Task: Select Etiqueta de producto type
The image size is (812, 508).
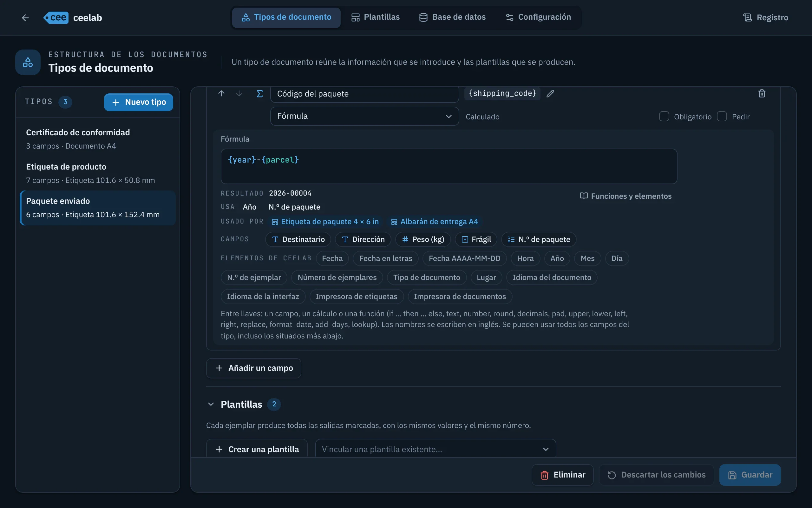Action: pyautogui.click(x=98, y=173)
